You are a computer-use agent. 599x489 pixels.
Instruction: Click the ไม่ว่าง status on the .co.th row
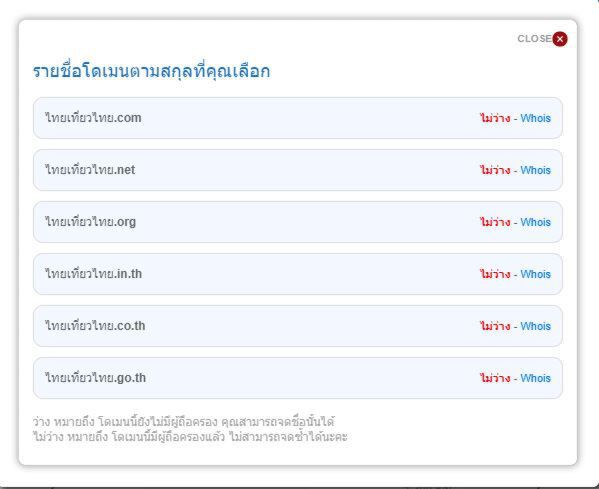495,325
